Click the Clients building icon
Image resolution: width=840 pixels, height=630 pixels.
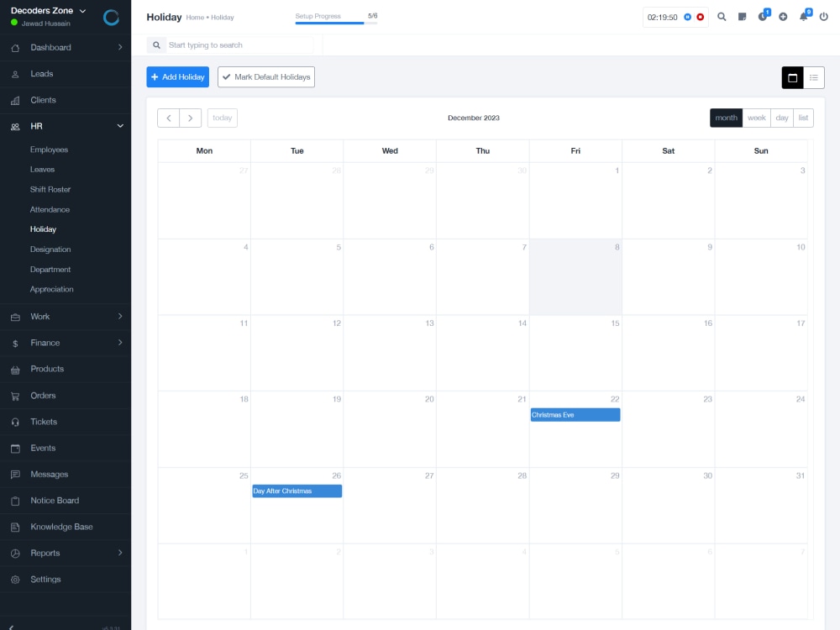point(15,100)
